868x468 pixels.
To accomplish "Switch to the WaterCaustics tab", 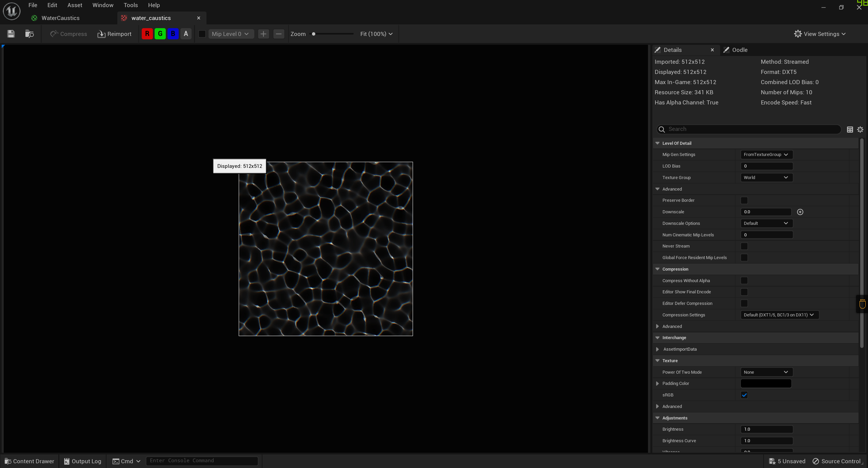I will point(60,18).
